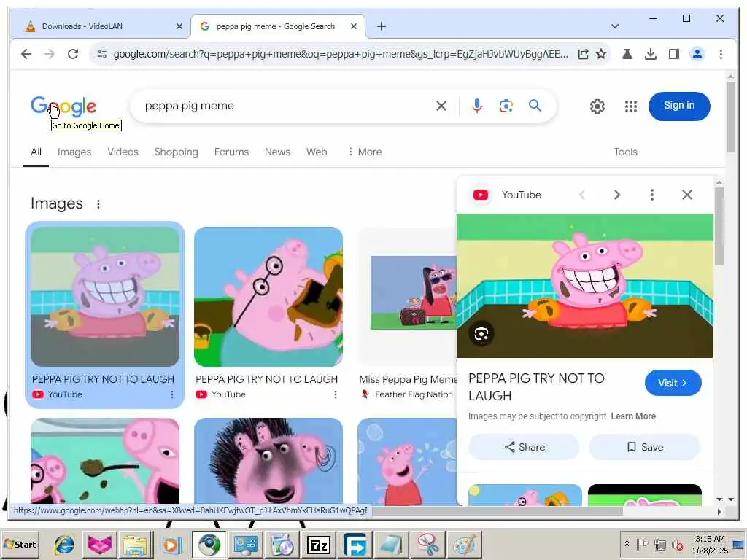Close the Downloads - VideoLAN tab
Viewport: 747px width, 560px height.
tap(179, 26)
